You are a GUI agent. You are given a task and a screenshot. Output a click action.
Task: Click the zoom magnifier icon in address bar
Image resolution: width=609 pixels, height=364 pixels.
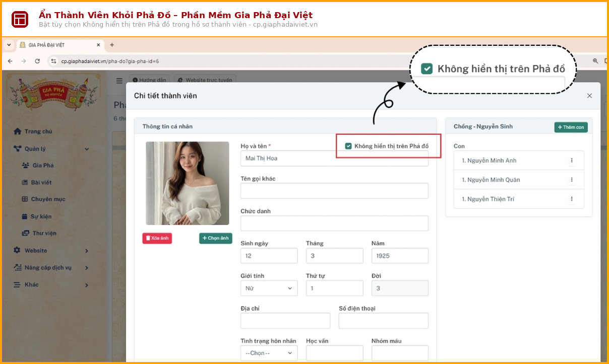[595, 61]
